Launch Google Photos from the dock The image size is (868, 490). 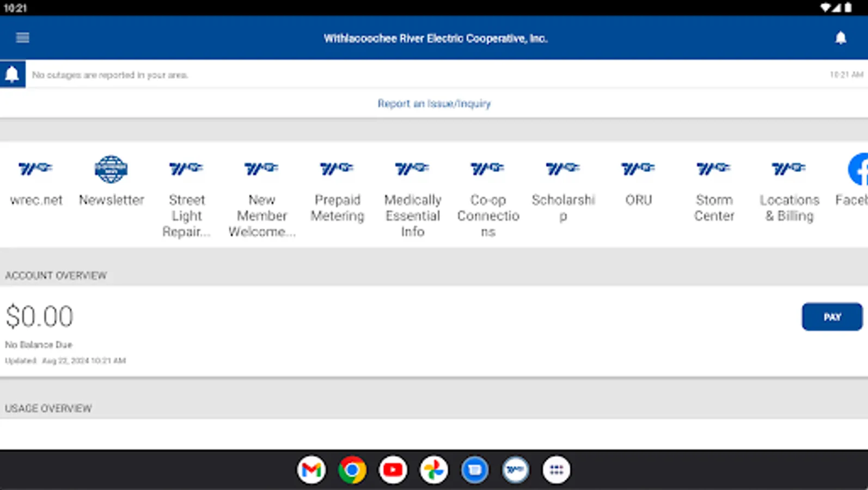click(x=434, y=469)
